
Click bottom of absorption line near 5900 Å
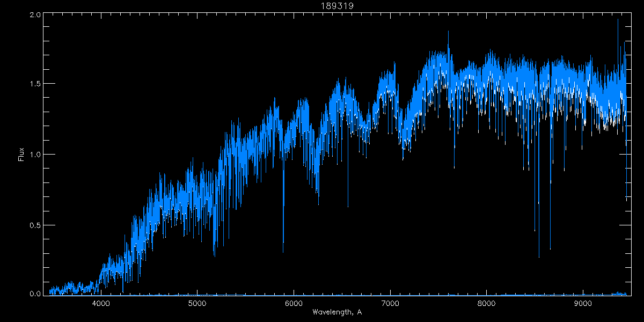coord(283,251)
